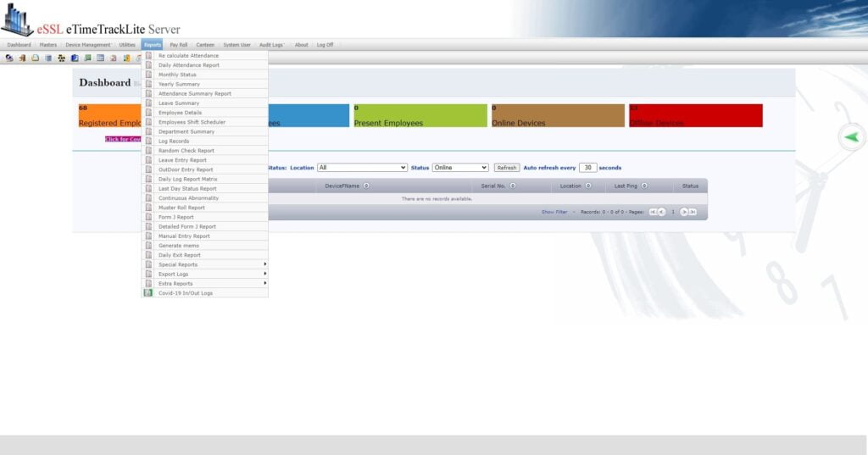
Task: Open the Masters menu
Action: 48,45
